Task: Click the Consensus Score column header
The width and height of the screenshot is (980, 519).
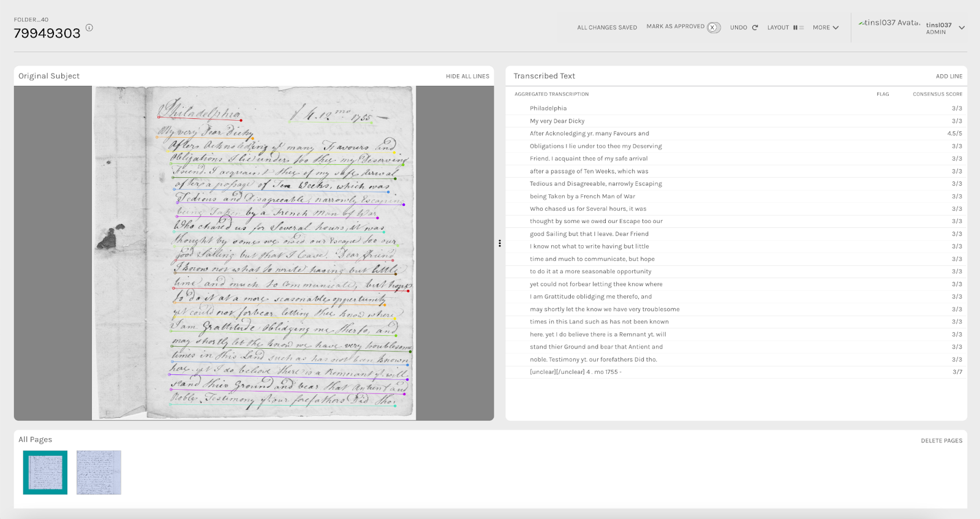Action: tap(937, 94)
